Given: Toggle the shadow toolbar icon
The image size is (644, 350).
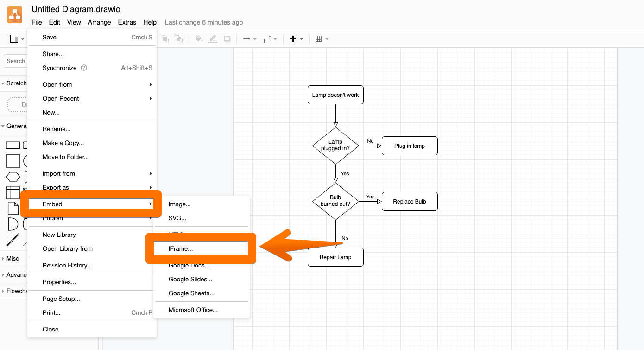Looking at the screenshot, I should (227, 39).
